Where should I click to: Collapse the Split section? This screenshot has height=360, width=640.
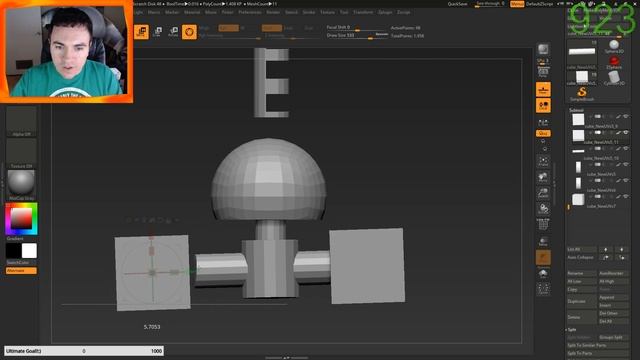pyautogui.click(x=571, y=329)
